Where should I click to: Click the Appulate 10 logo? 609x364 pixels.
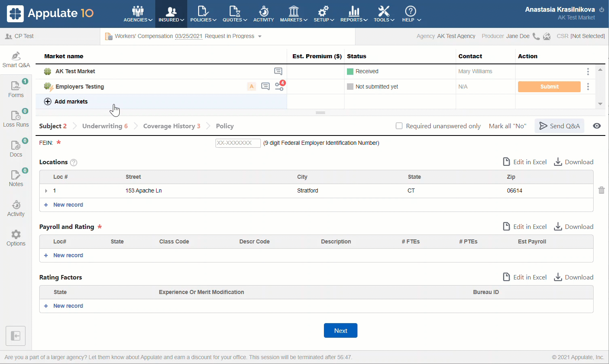(x=50, y=13)
